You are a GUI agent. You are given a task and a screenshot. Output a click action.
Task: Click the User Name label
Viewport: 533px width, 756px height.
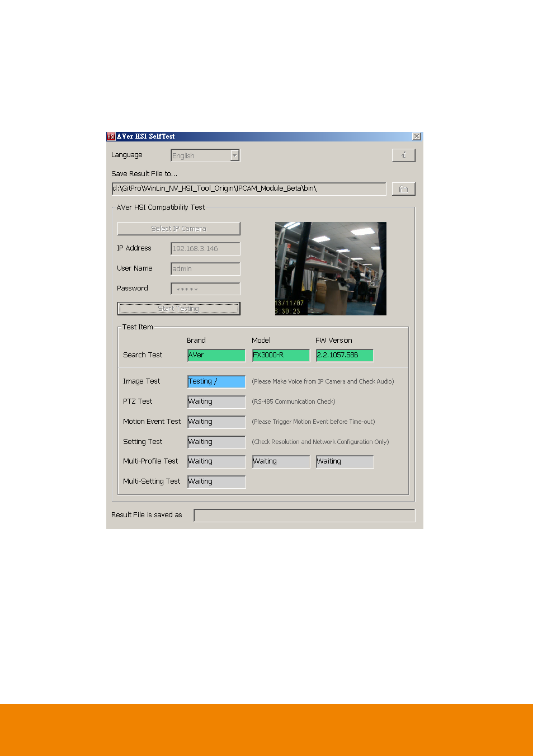pos(135,268)
